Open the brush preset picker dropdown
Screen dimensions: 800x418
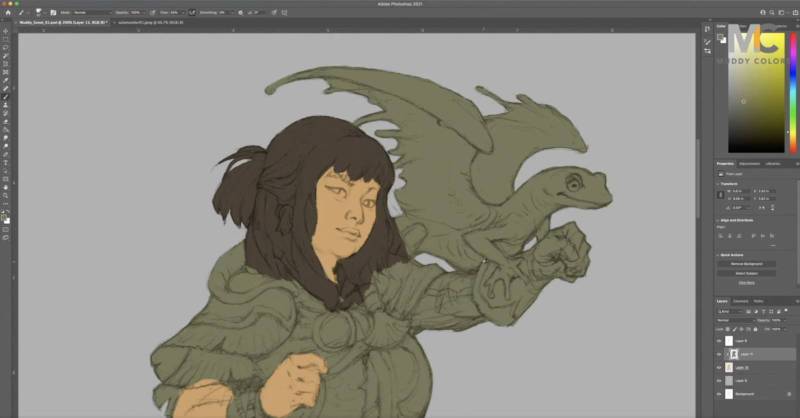(44, 12)
